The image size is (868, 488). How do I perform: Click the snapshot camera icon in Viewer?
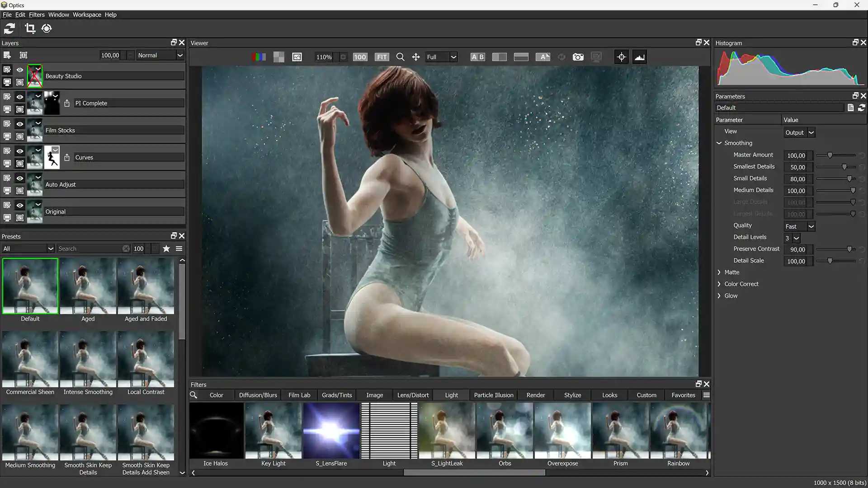tap(578, 57)
